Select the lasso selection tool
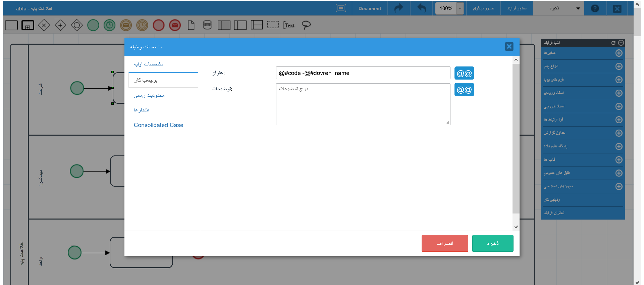This screenshot has height=285, width=644. pyautogui.click(x=306, y=25)
